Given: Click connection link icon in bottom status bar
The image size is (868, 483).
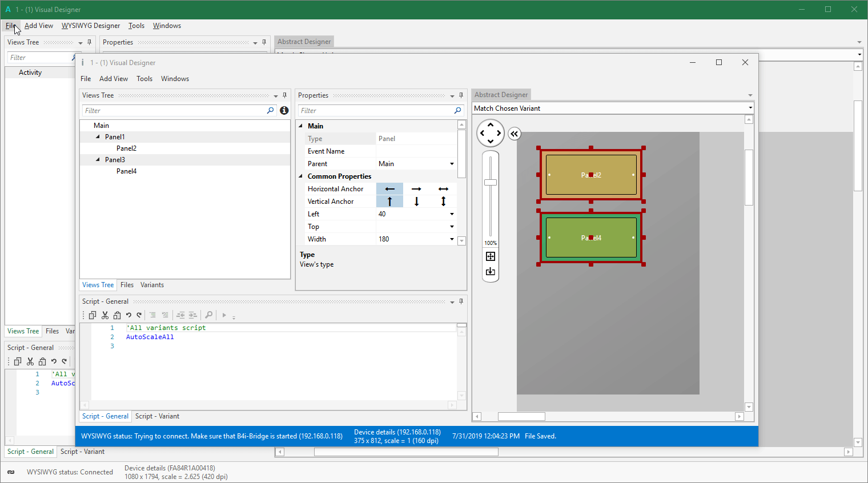Looking at the screenshot, I should click(11, 472).
